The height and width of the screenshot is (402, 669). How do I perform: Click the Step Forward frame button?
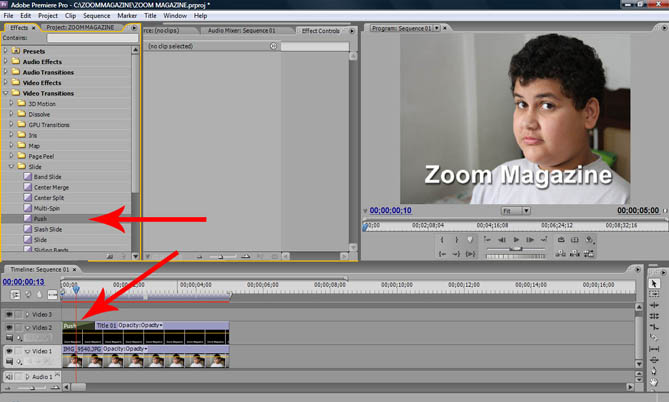click(x=531, y=241)
